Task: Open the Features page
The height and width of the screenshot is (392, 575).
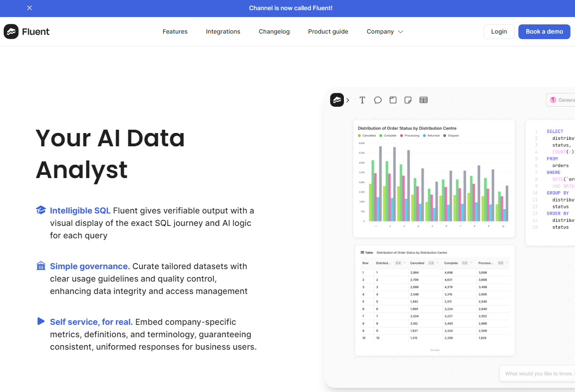Action: click(x=175, y=32)
